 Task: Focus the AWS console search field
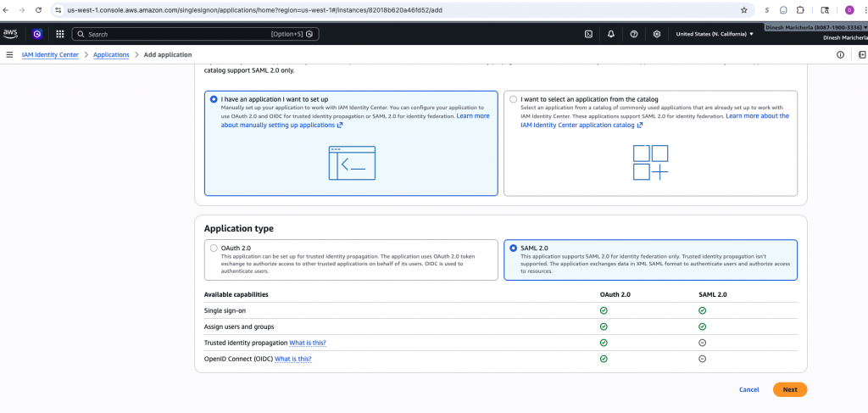tap(195, 34)
